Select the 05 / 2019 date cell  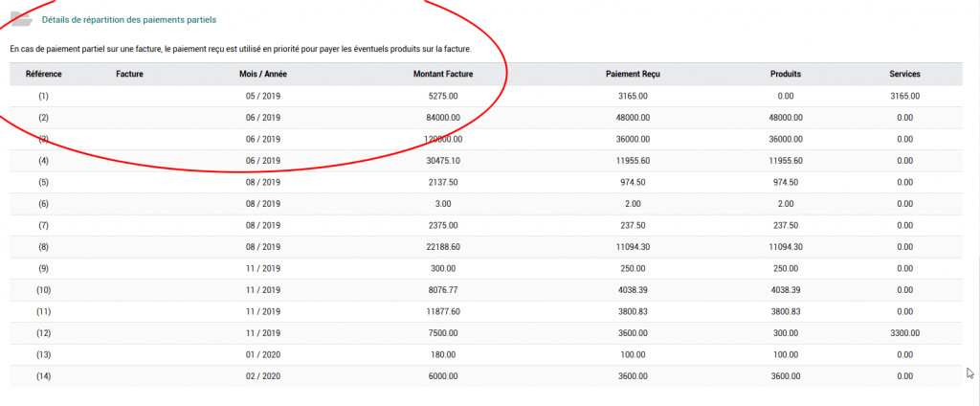(x=263, y=96)
